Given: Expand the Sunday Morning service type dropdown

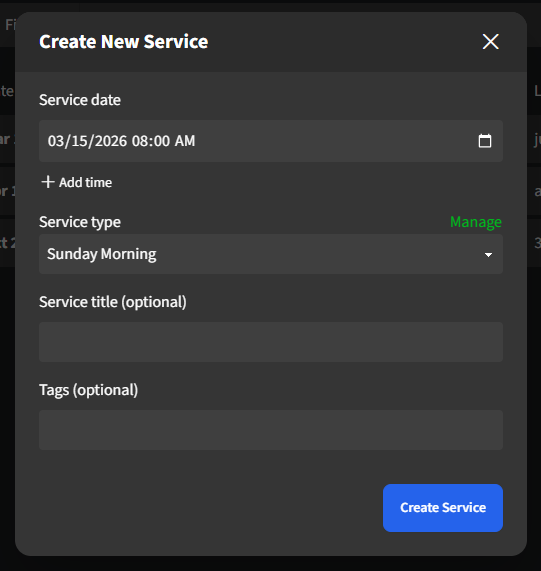Looking at the screenshot, I should click(271, 254).
